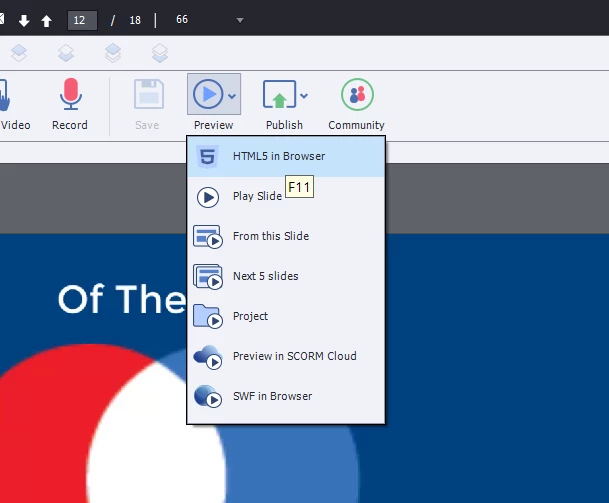609x503 pixels.
Task: Click the From this Slide icon
Action: 208,236
